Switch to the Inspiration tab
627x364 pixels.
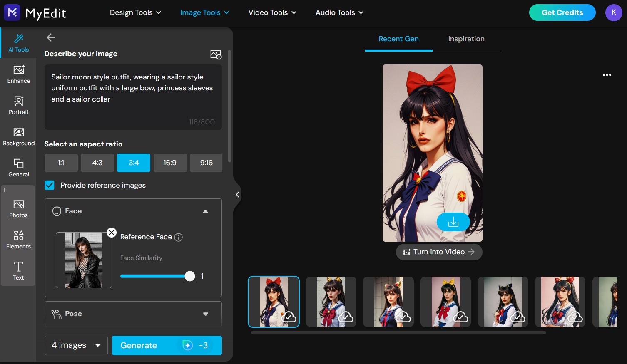click(466, 39)
